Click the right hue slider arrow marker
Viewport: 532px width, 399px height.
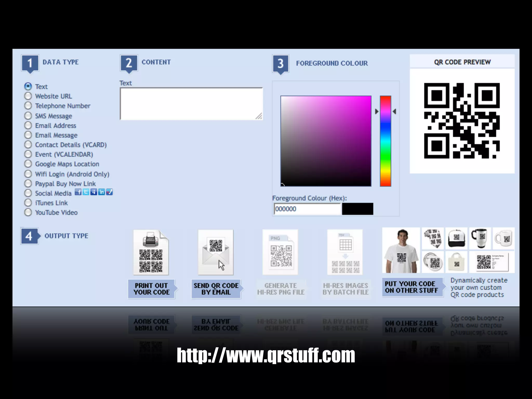[394, 111]
